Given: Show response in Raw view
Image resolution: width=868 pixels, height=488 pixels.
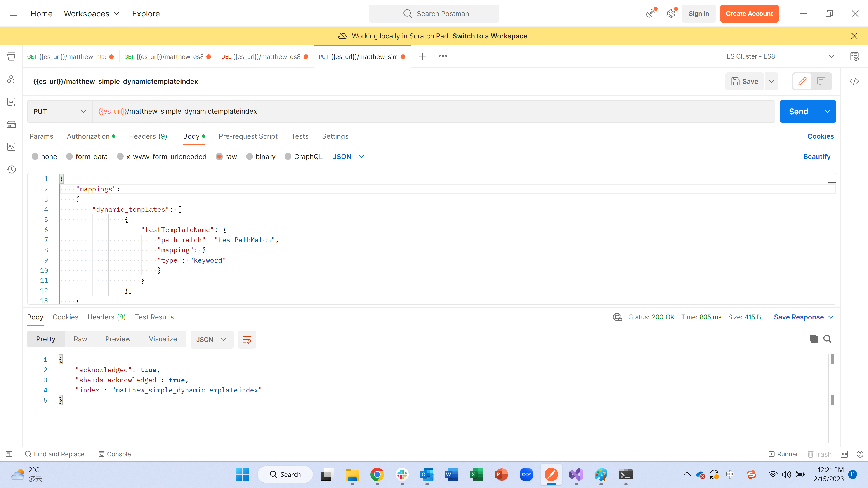Looking at the screenshot, I should tap(80, 339).
